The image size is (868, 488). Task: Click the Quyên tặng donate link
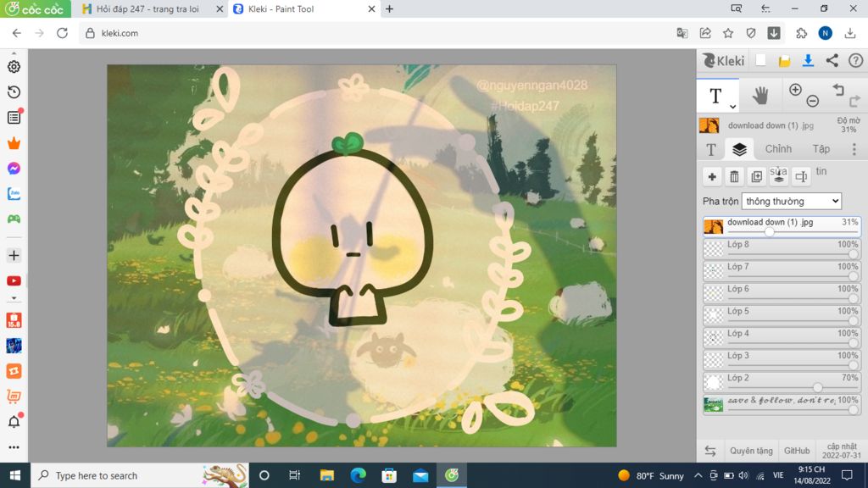click(x=751, y=451)
